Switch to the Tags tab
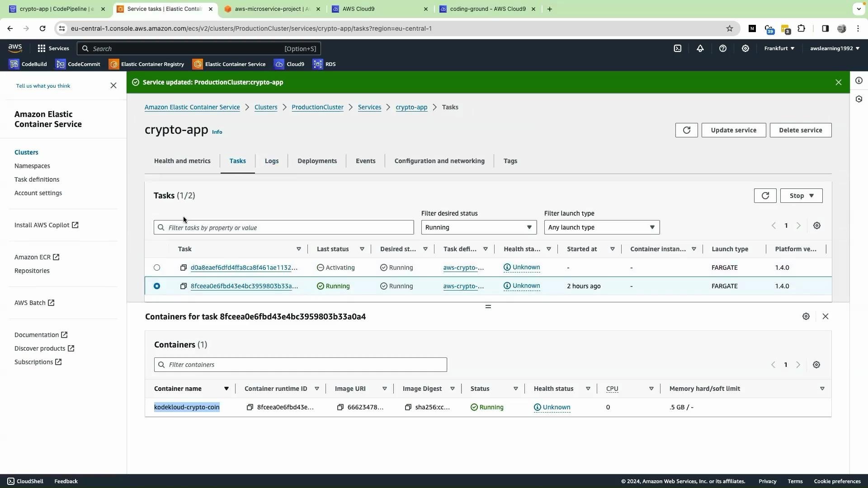The width and height of the screenshot is (868, 488). 510,161
